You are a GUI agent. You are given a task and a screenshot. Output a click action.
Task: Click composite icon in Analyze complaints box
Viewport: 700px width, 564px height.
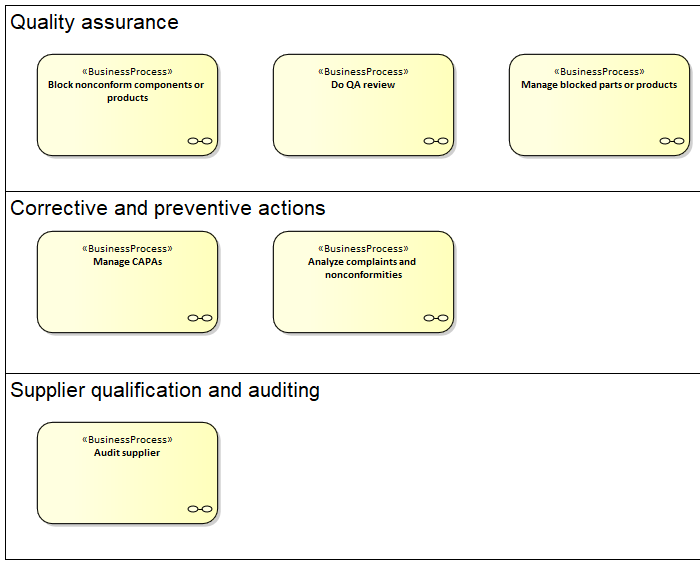[x=436, y=318]
